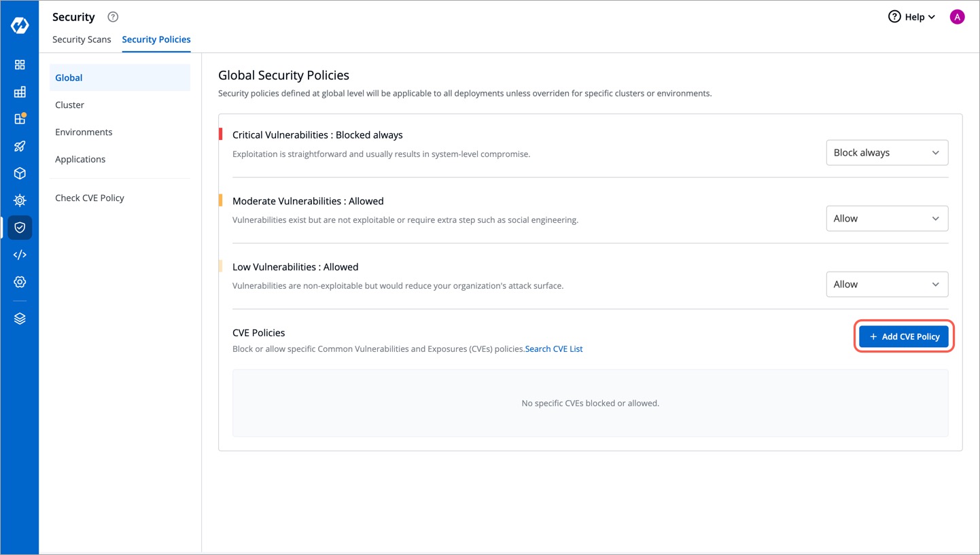Image resolution: width=980 pixels, height=555 pixels.
Task: Open the Search CVE List link
Action: [x=553, y=348]
